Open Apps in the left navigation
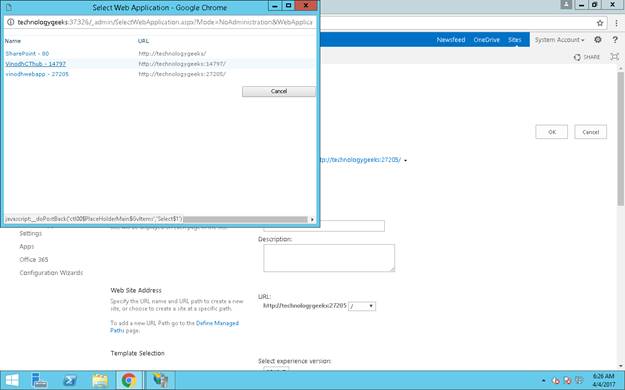Screen dimensions: 625x390 pyautogui.click(x=27, y=246)
